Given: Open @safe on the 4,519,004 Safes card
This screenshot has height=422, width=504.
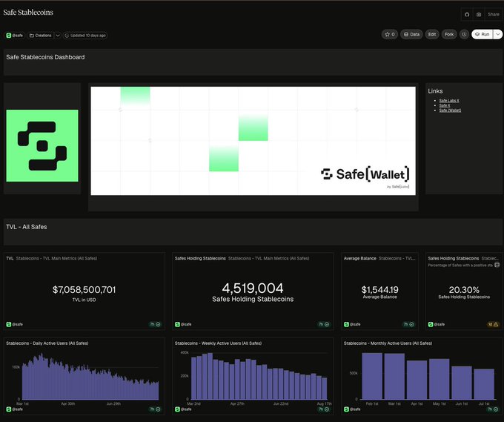Looking at the screenshot, I should point(183,324).
